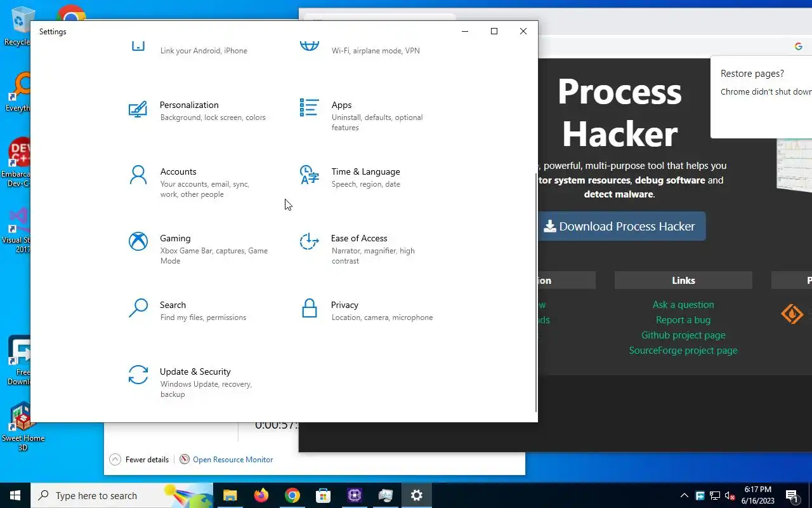Image resolution: width=812 pixels, height=508 pixels.
Task: Click the Privacy padlock icon
Action: (309, 308)
